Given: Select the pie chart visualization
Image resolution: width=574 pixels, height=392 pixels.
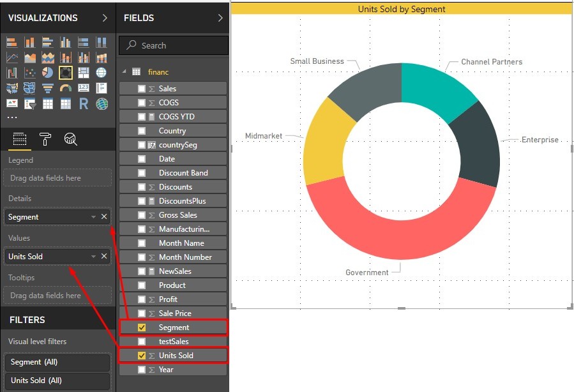Looking at the screenshot, I should pos(48,73).
